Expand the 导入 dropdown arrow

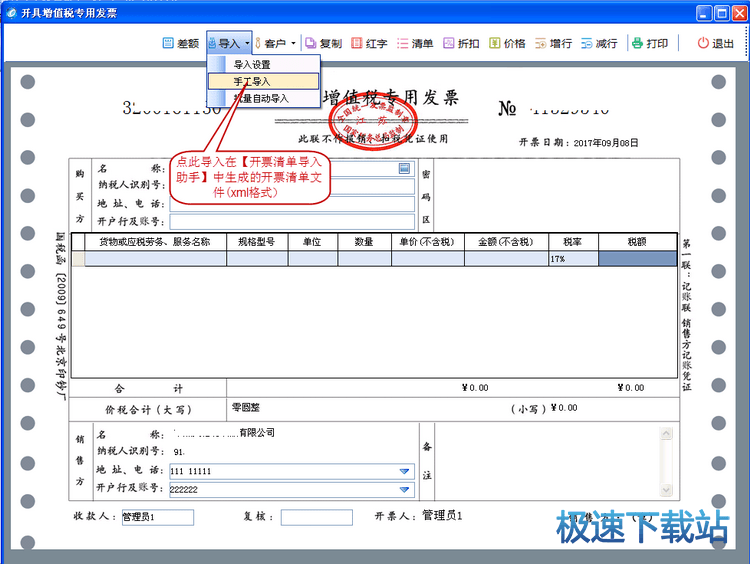(247, 44)
